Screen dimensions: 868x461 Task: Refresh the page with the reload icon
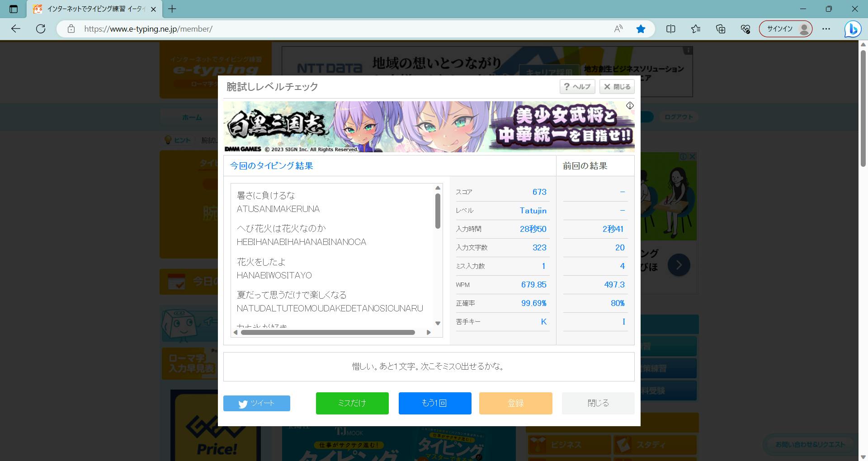click(41, 29)
